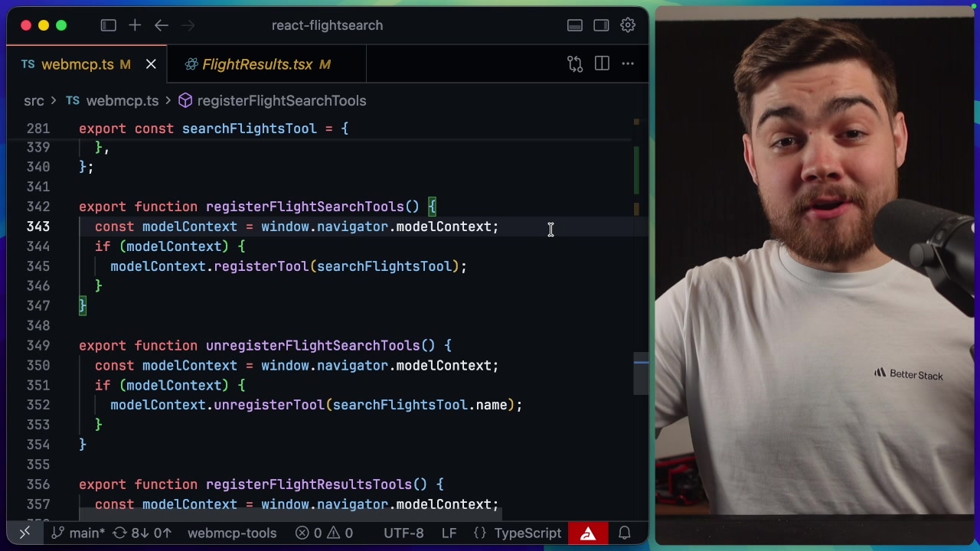980x551 pixels.
Task: Click the main* branch name in status bar
Action: 82,533
